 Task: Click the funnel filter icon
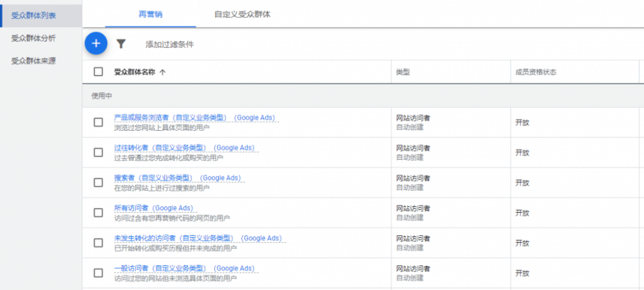point(121,44)
